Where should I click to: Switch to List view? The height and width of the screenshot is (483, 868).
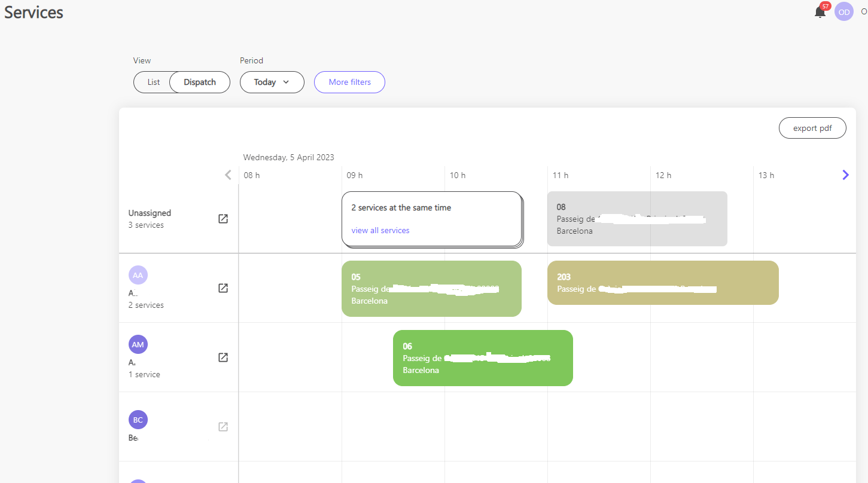[x=154, y=82]
